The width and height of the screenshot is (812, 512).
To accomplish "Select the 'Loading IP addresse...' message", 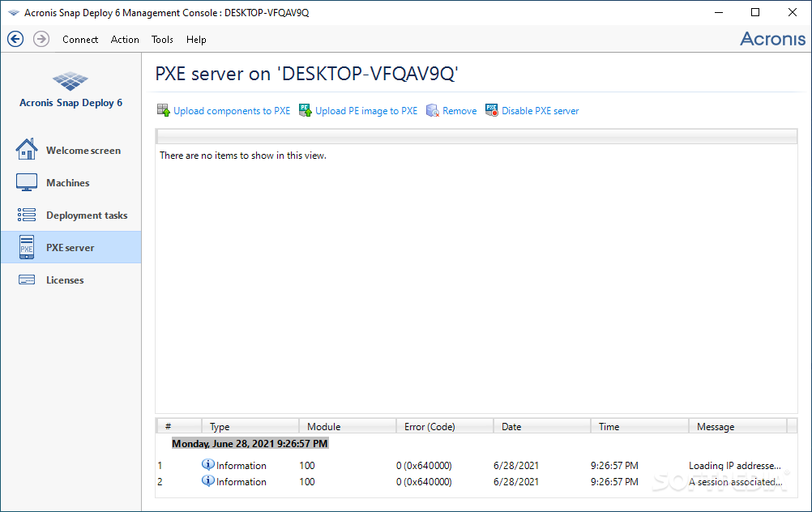I will pos(735,465).
